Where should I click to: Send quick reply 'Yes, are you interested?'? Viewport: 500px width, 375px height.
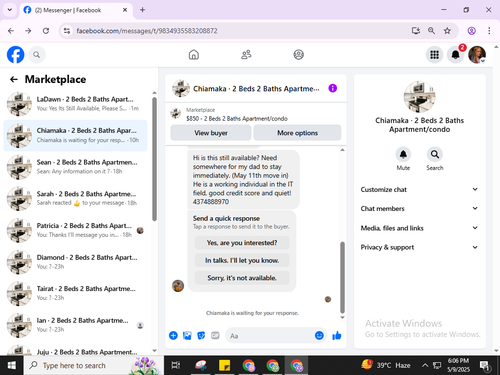tap(242, 243)
